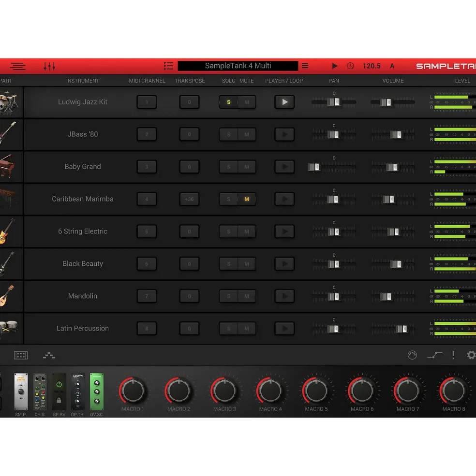Open the multi browser list icon
Screen dimensions: 476x476
click(x=168, y=66)
